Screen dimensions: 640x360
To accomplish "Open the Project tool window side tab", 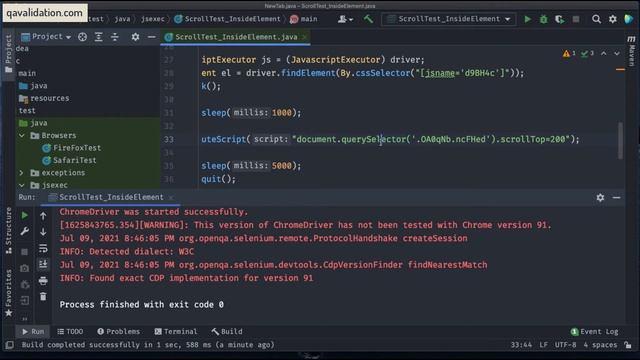I will [9, 53].
